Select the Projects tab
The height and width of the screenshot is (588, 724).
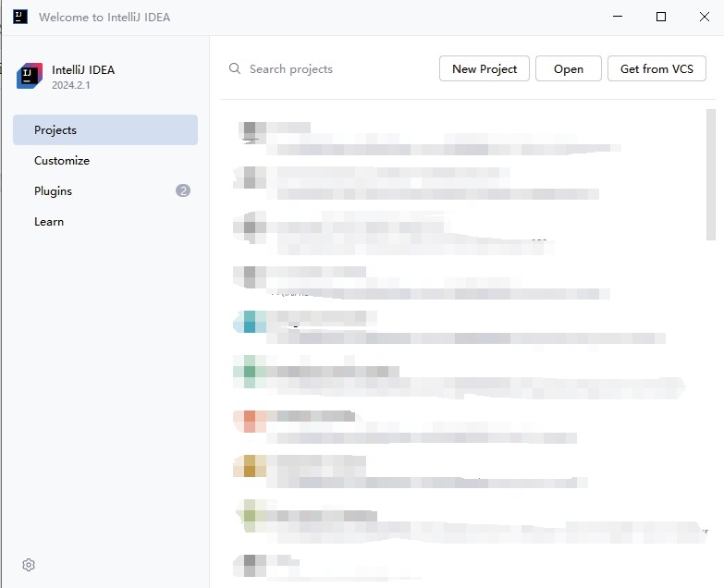[105, 129]
